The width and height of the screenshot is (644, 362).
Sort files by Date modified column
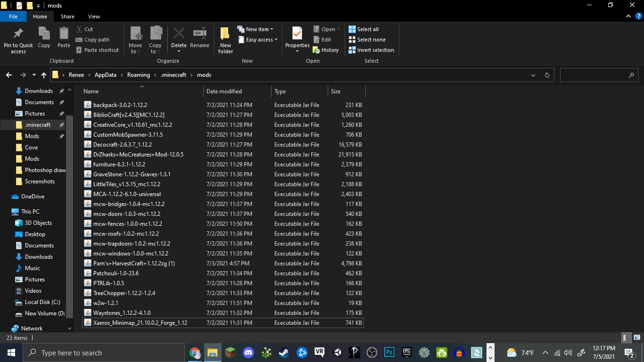237,91
